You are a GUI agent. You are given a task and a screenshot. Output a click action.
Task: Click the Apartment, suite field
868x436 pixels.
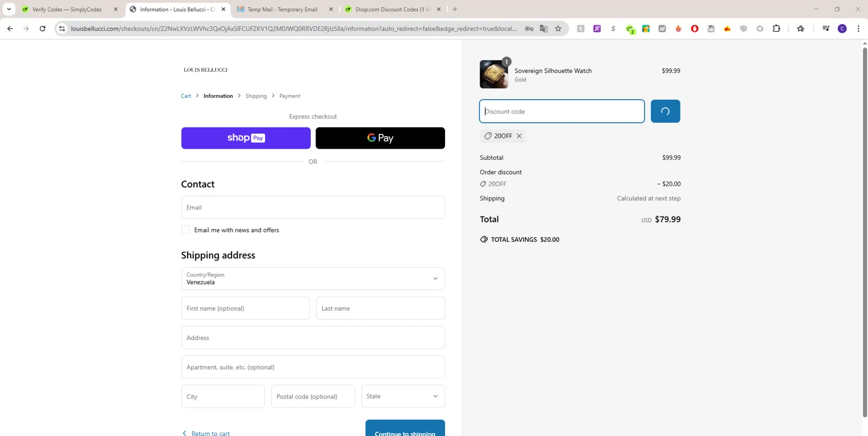tap(313, 367)
